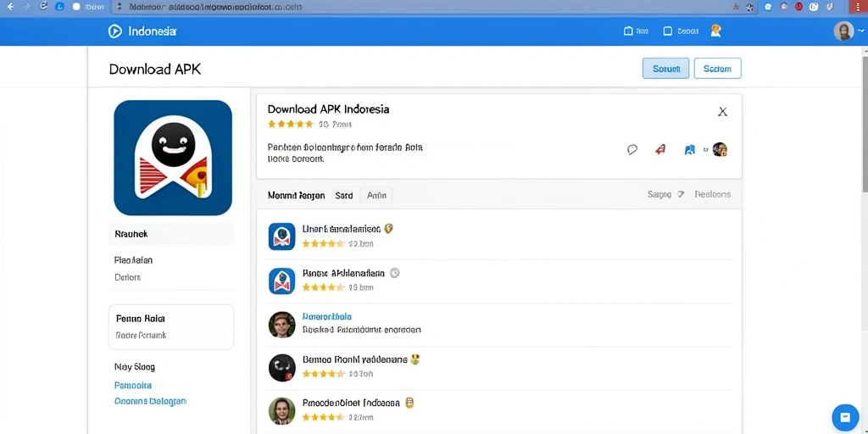Click the gray circular badge in the second list row

pos(395,273)
